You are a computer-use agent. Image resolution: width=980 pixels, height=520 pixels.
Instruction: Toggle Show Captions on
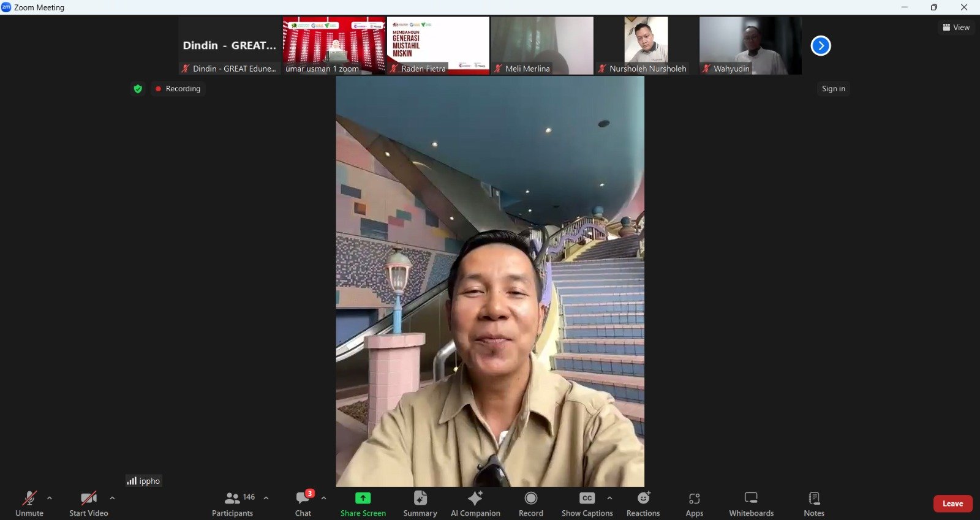(587, 503)
